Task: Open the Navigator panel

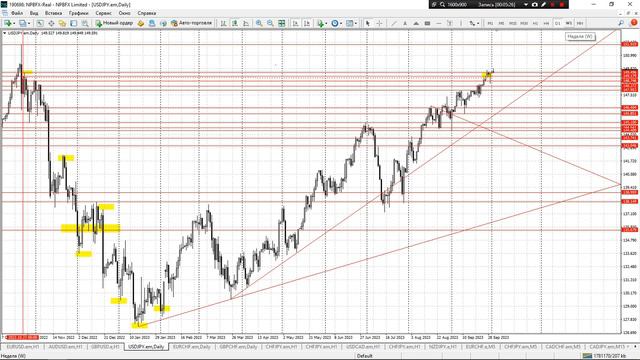Action: [62, 23]
